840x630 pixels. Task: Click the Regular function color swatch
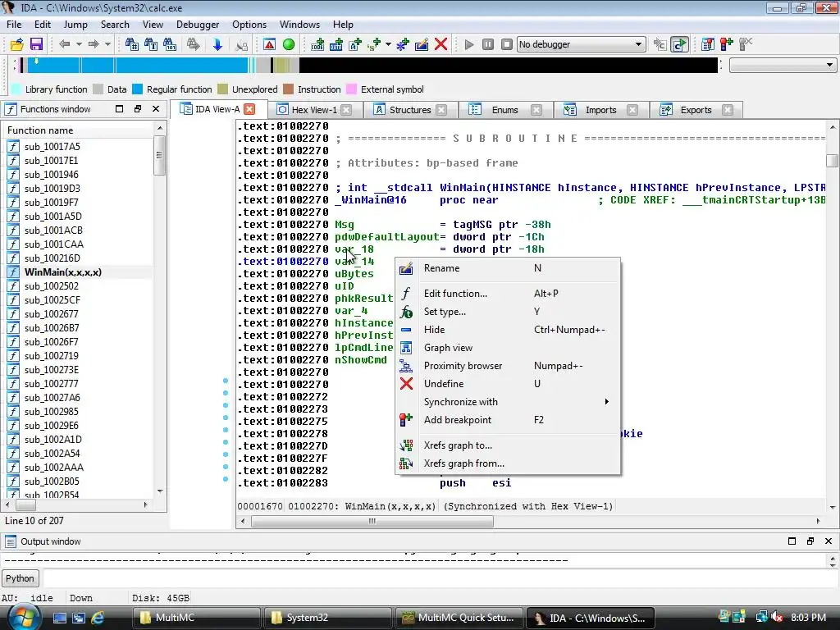[x=138, y=89]
